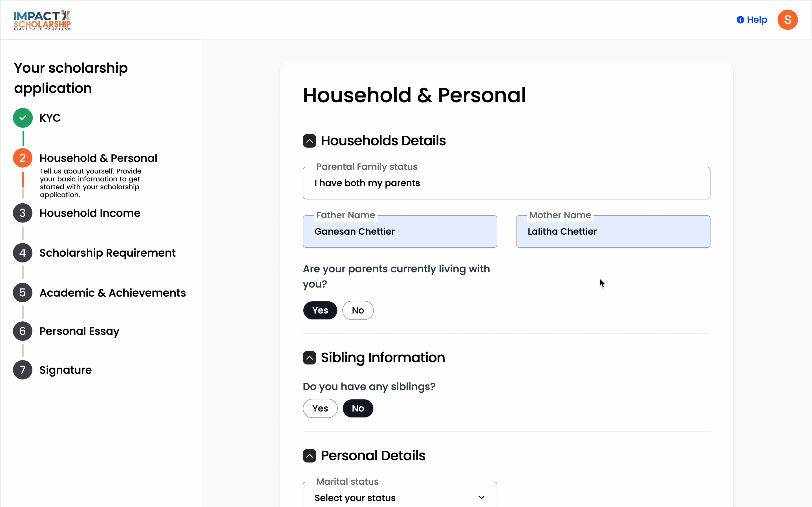Click the Father Name input field
The image size is (812, 507).
click(400, 232)
